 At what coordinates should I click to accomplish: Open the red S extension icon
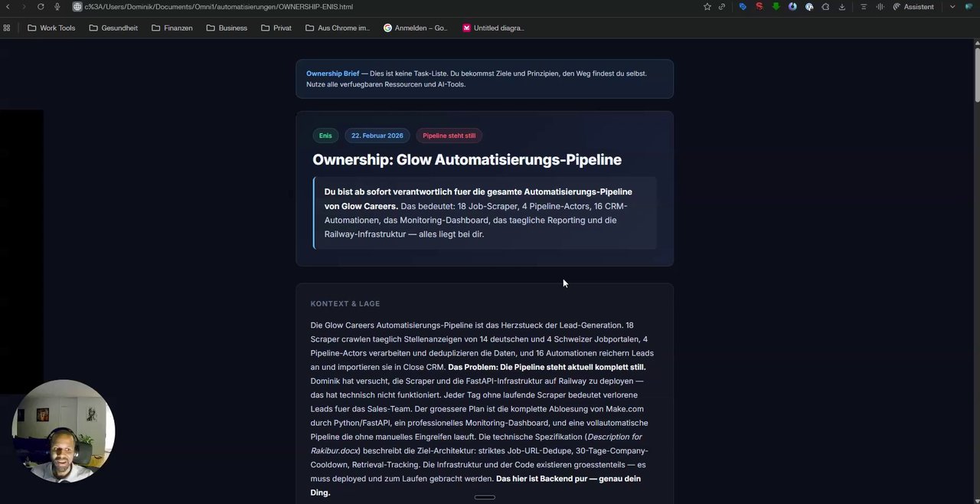[x=759, y=7]
